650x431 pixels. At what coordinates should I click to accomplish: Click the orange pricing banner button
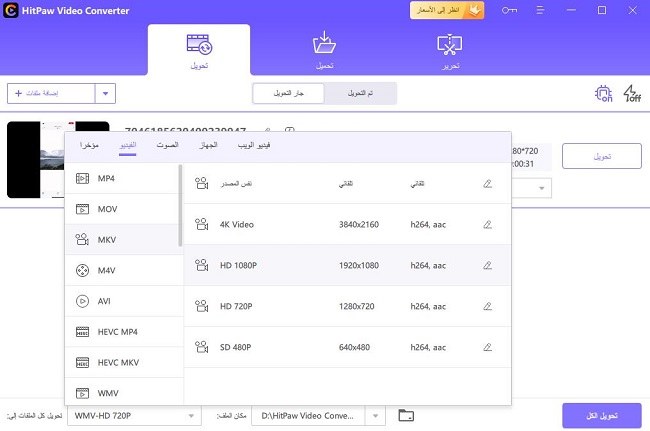point(447,10)
